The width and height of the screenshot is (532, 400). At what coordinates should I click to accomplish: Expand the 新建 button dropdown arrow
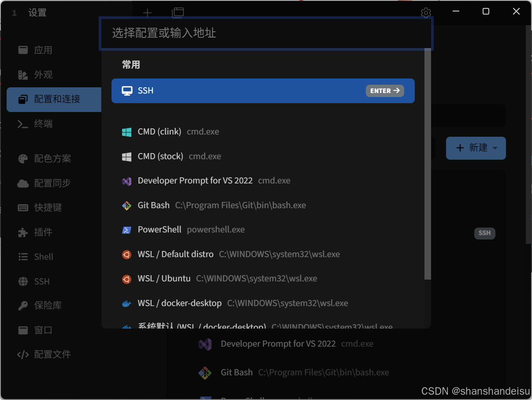pyautogui.click(x=495, y=148)
